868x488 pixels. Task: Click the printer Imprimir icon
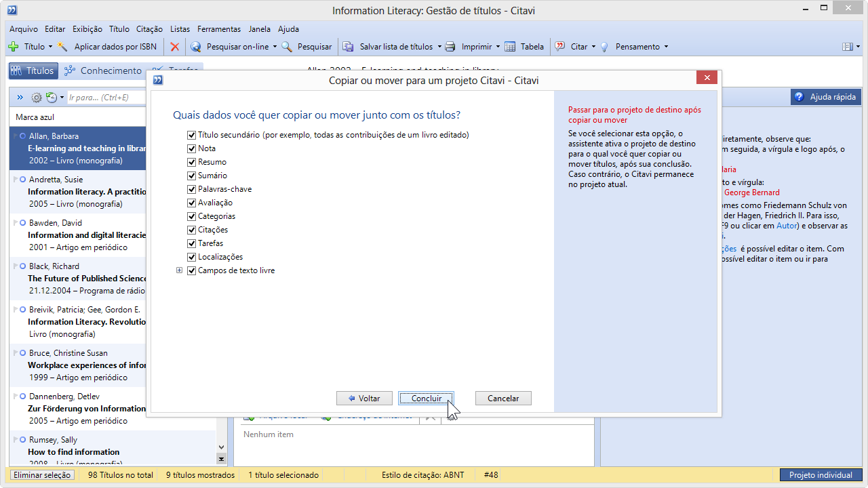coord(450,47)
